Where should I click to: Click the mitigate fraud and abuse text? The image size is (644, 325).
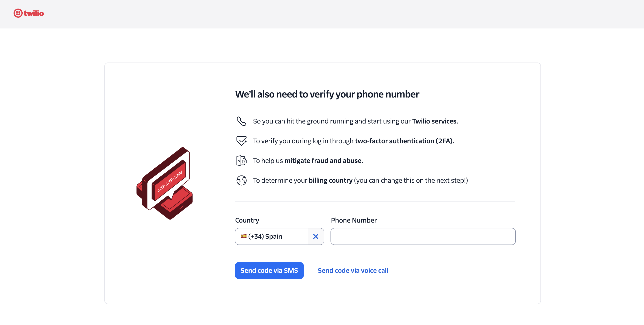pos(324,160)
